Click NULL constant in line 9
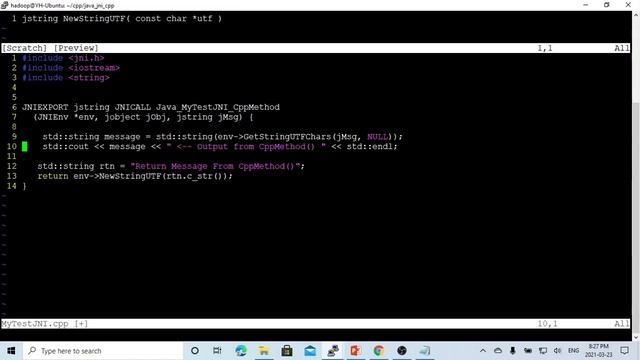 click(377, 137)
